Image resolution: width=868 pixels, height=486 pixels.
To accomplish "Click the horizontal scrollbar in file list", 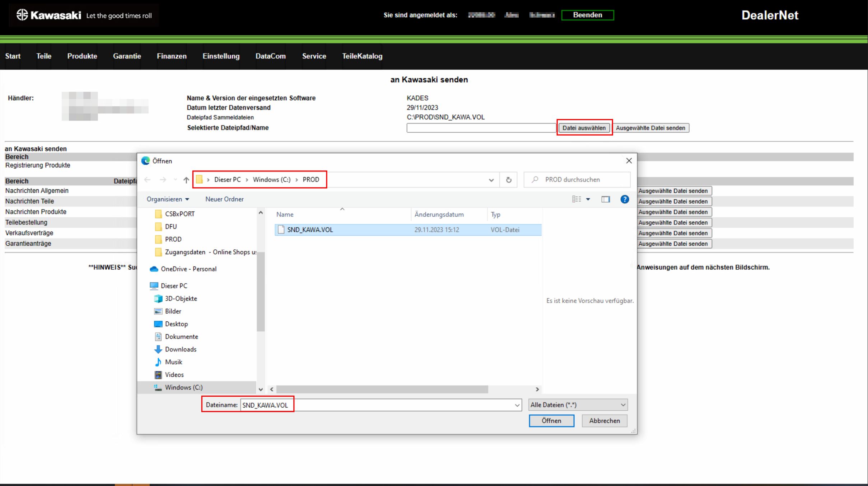I will pyautogui.click(x=382, y=389).
